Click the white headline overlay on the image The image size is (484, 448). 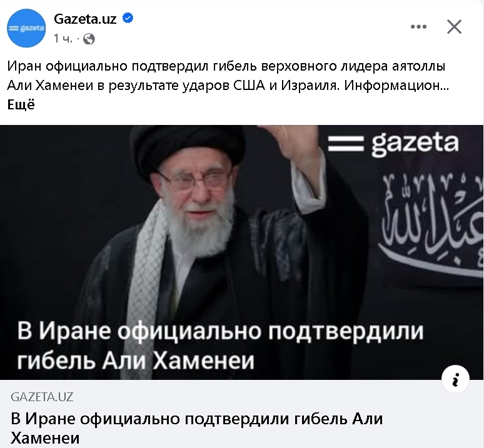pos(220,346)
